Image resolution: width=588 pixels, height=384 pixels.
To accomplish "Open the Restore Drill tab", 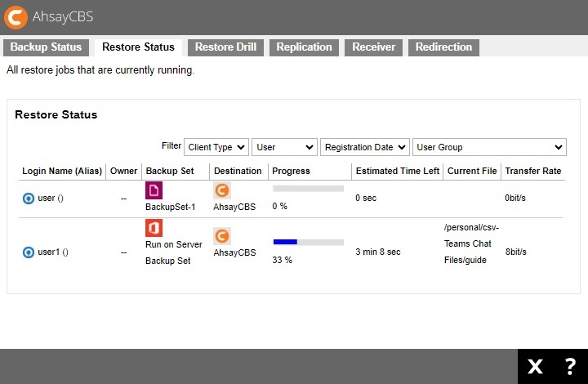I will [225, 47].
